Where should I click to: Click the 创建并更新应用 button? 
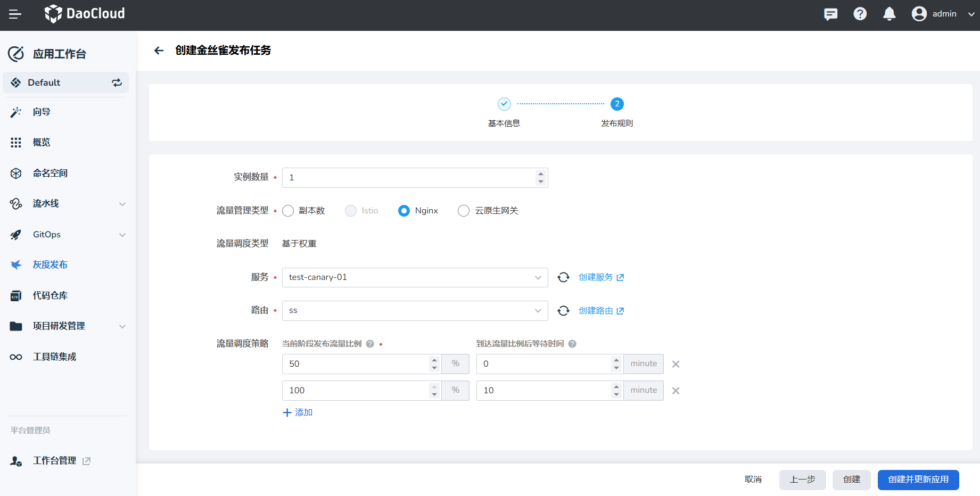[x=918, y=480]
